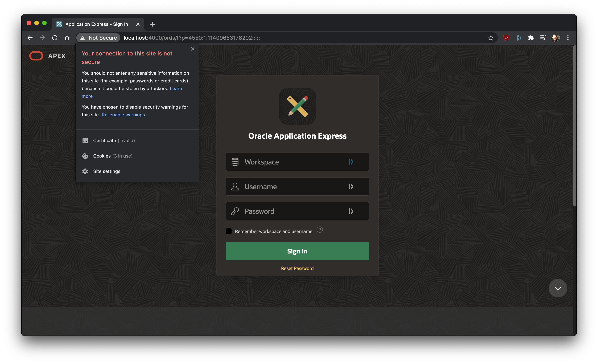Bookmark this page with the star icon
Image resolution: width=598 pixels, height=364 pixels.
[491, 38]
